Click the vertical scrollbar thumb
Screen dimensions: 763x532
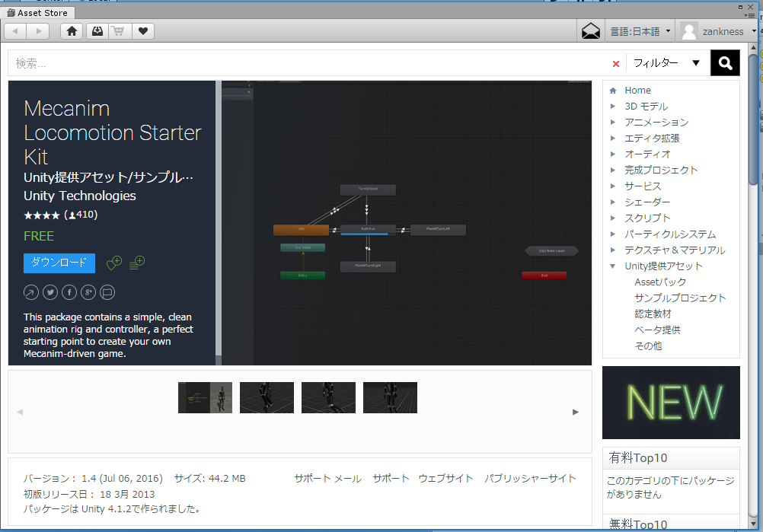coord(753,119)
